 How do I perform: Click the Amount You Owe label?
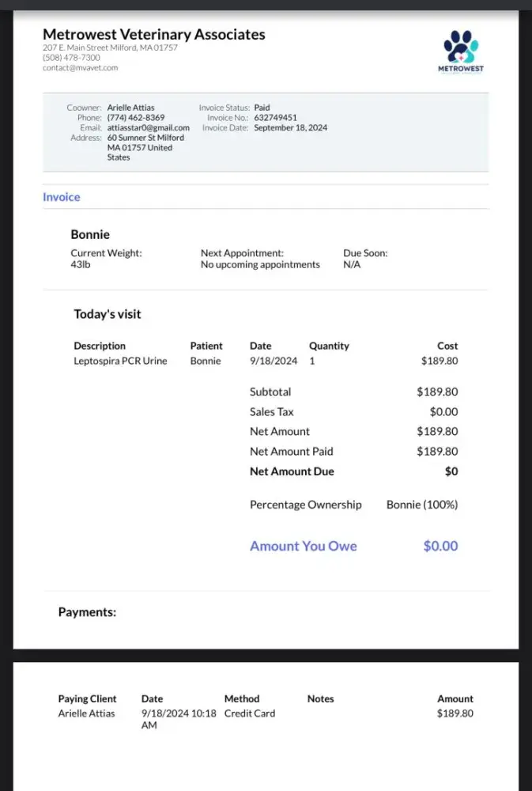coord(303,546)
